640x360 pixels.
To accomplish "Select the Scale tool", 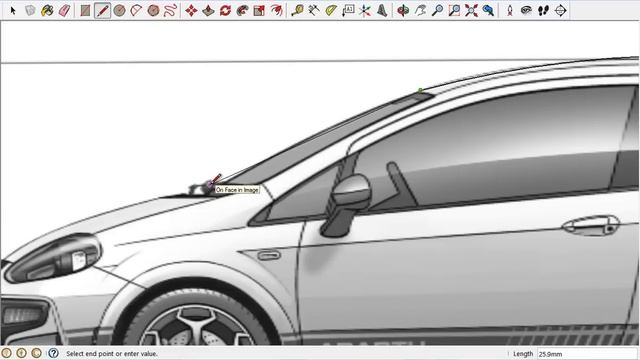I will click(259, 11).
